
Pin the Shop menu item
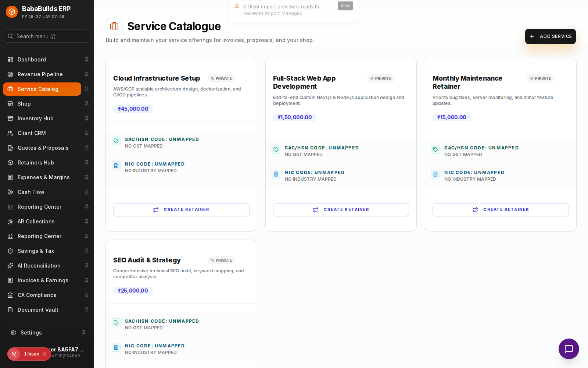pyautogui.click(x=87, y=104)
